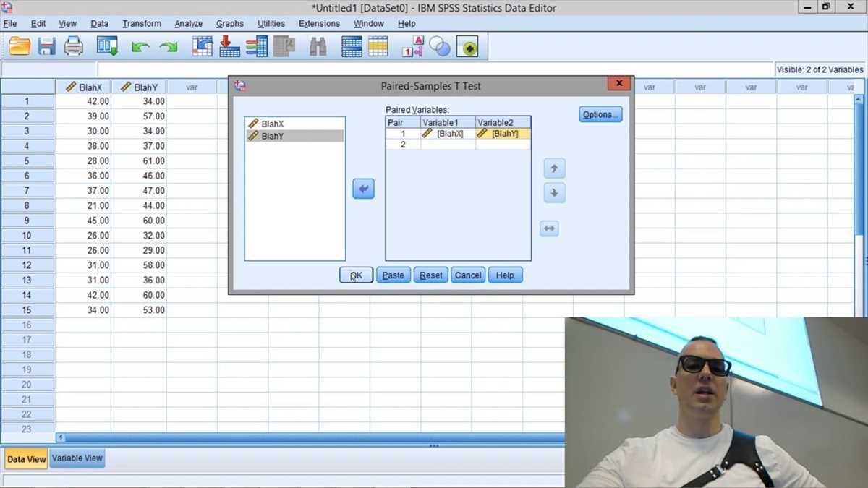Open the Graphs menu

[x=230, y=24]
